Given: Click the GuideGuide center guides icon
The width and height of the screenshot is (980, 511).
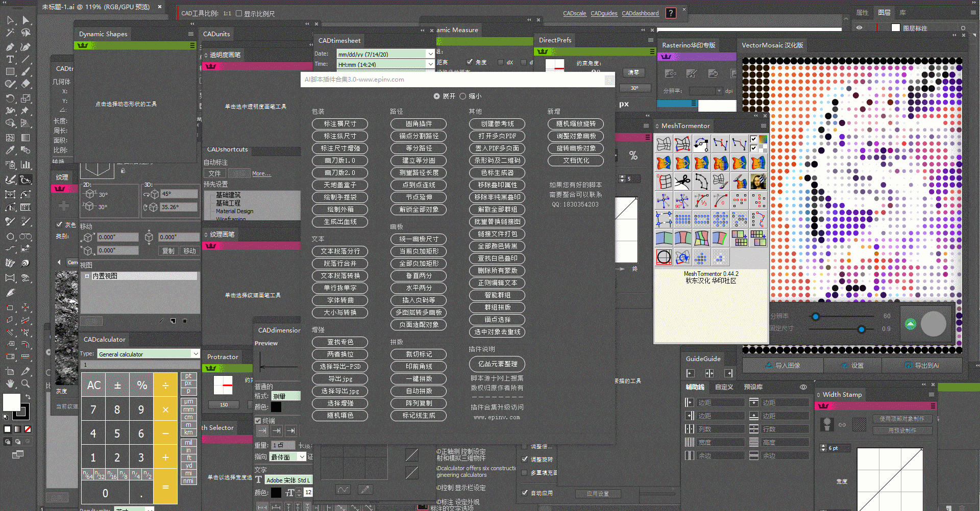Looking at the screenshot, I should tap(709, 373).
